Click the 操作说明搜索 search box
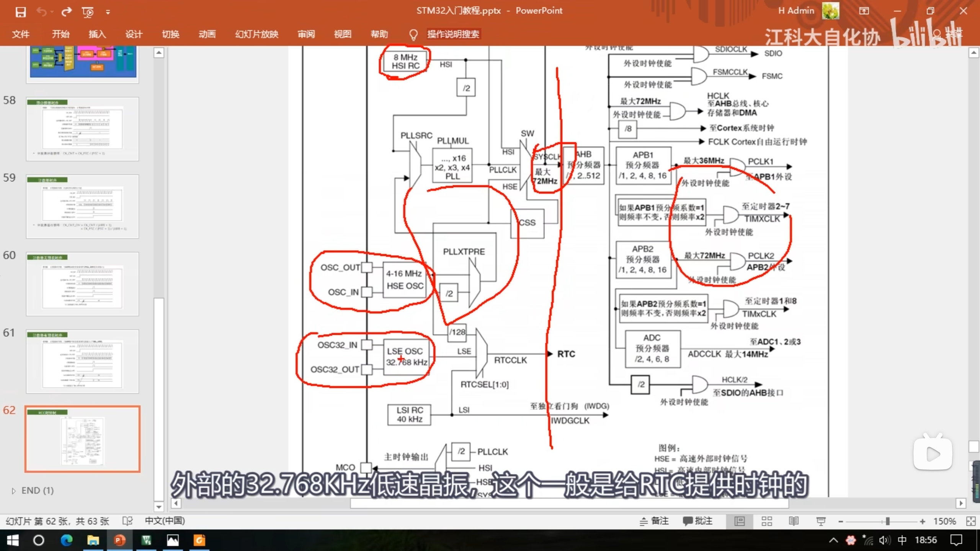 pyautogui.click(x=453, y=34)
